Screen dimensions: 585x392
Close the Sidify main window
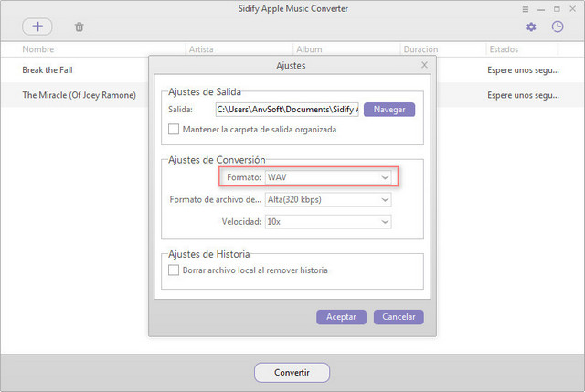[573, 8]
